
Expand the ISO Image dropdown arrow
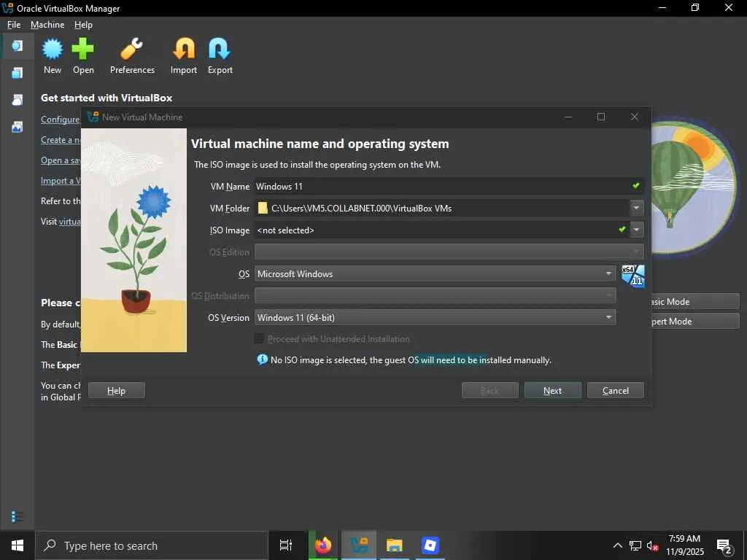(636, 230)
